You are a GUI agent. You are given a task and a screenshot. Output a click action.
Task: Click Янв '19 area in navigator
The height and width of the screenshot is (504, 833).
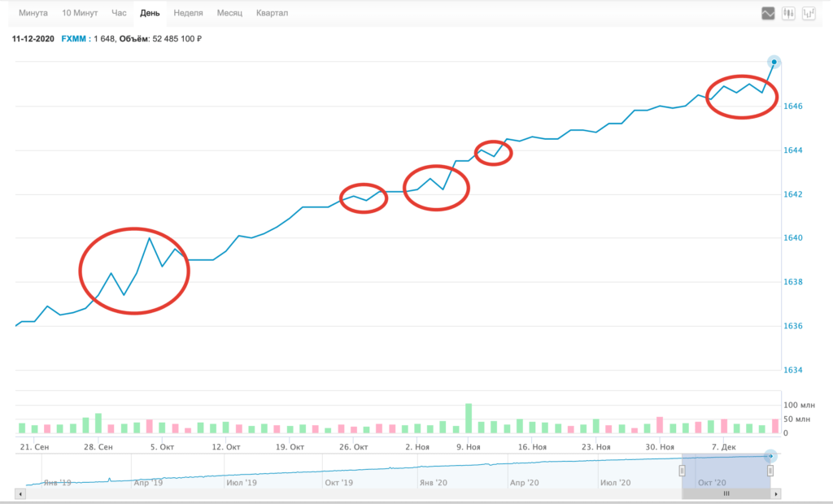[x=57, y=481]
